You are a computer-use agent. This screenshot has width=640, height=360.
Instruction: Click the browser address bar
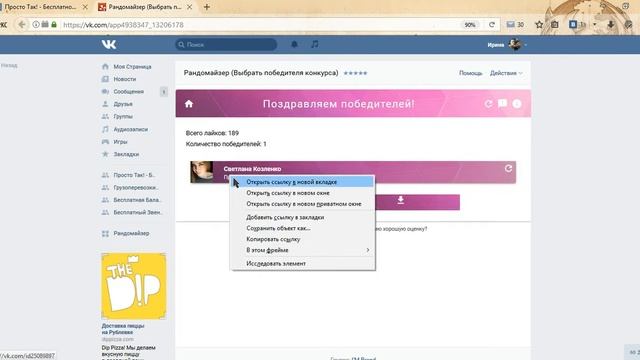261,25
